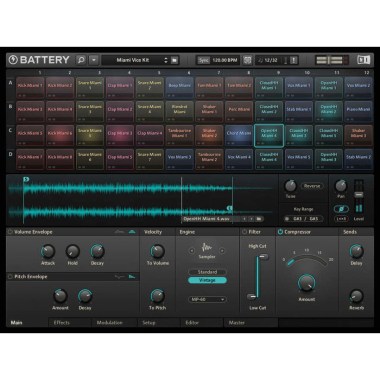Open the Modulation tab
The height and width of the screenshot is (380, 380).
[x=110, y=323]
